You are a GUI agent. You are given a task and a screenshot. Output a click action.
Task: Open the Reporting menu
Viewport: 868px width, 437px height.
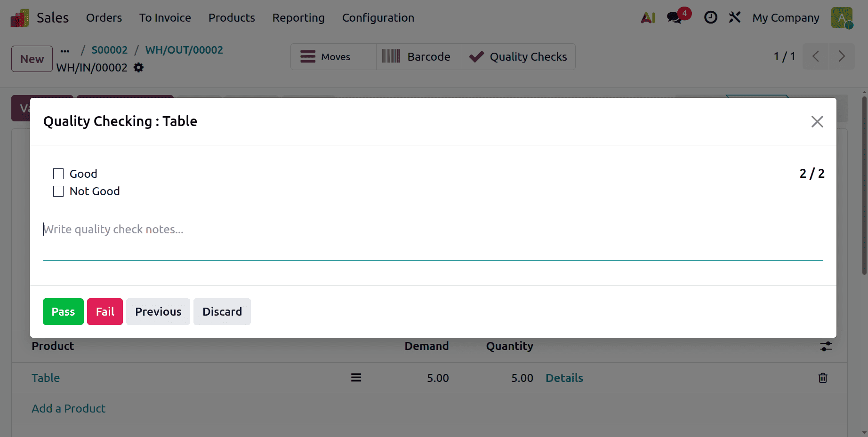tap(298, 18)
